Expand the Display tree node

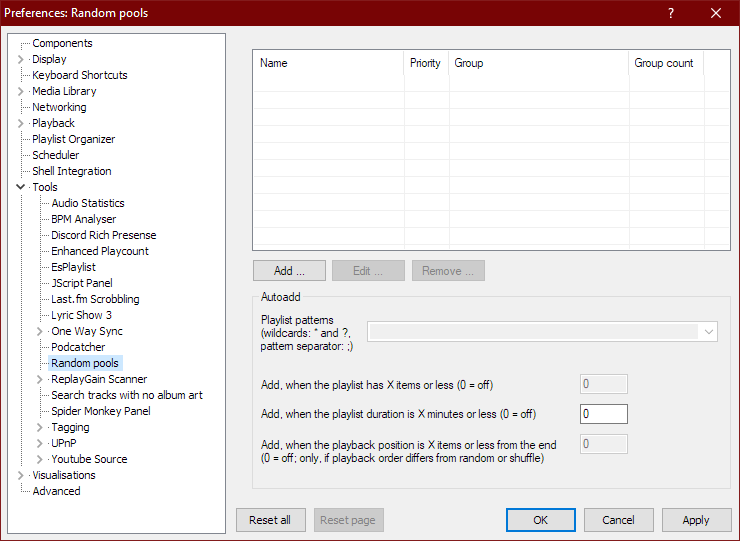(x=20, y=59)
